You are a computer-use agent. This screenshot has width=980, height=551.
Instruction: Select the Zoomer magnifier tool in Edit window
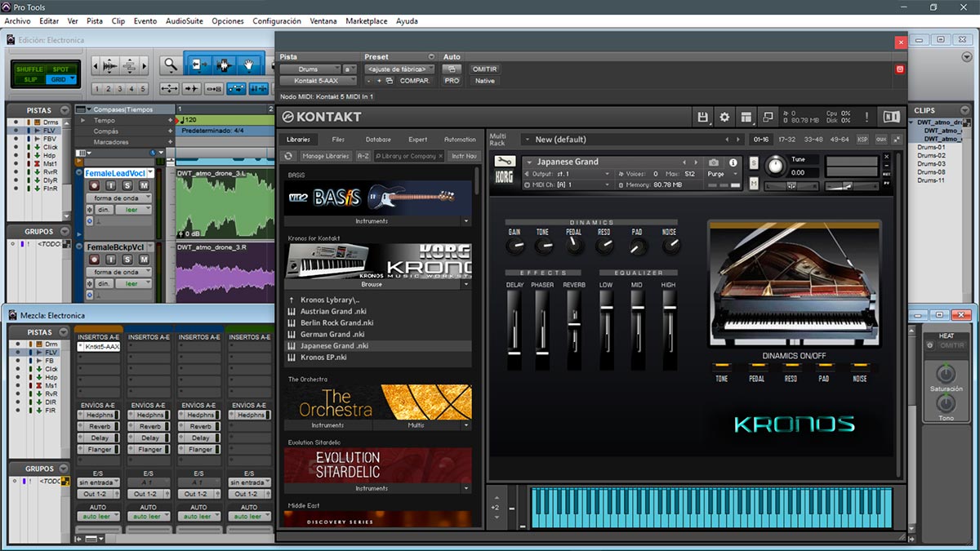point(170,64)
